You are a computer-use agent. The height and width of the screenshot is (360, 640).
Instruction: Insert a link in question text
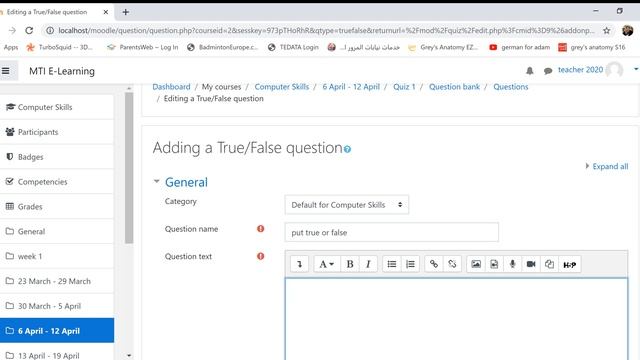(434, 264)
